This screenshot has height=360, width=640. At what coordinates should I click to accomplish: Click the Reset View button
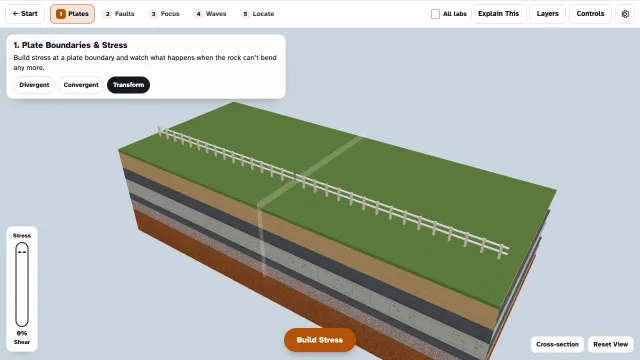[611, 344]
